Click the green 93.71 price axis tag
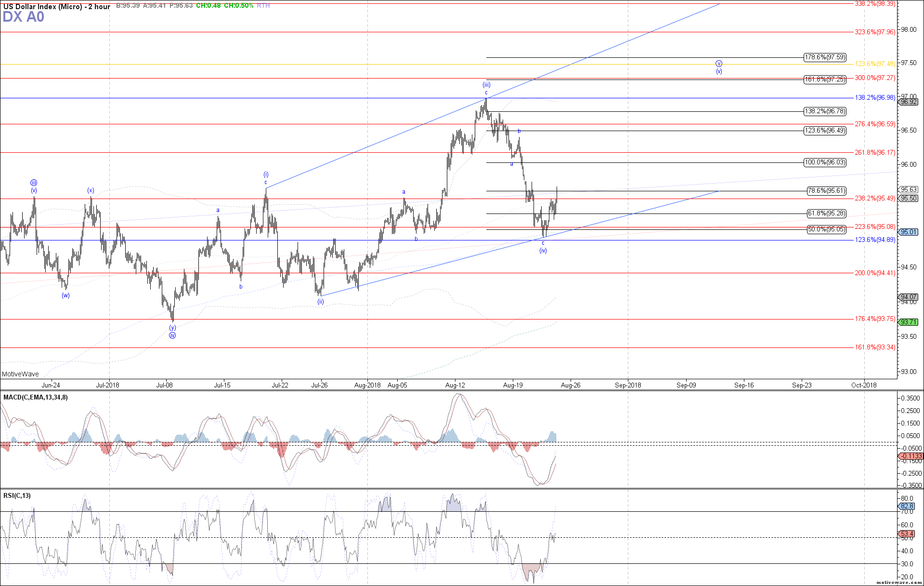This screenshot has width=924, height=586. (x=909, y=322)
